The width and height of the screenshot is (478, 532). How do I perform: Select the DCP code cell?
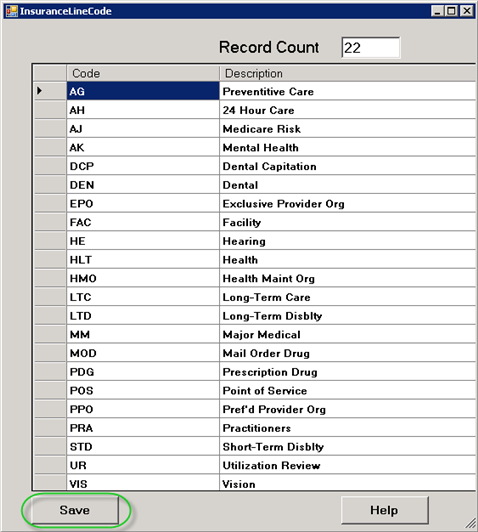click(143, 166)
